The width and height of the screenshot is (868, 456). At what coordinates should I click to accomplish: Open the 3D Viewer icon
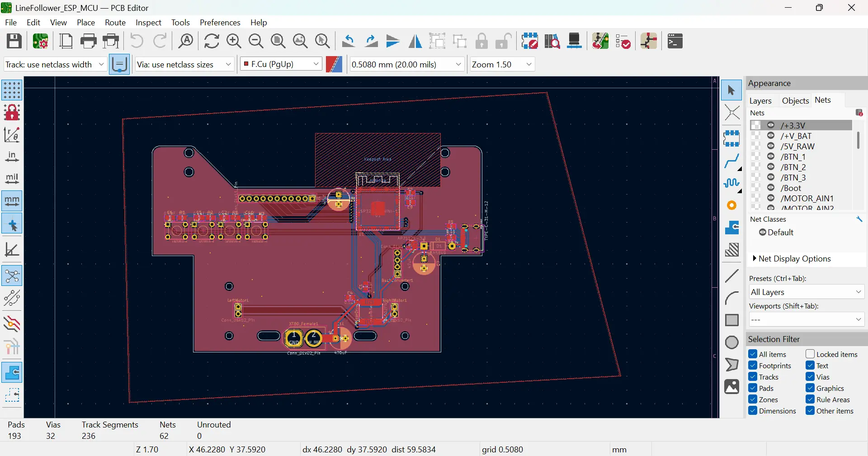click(574, 41)
